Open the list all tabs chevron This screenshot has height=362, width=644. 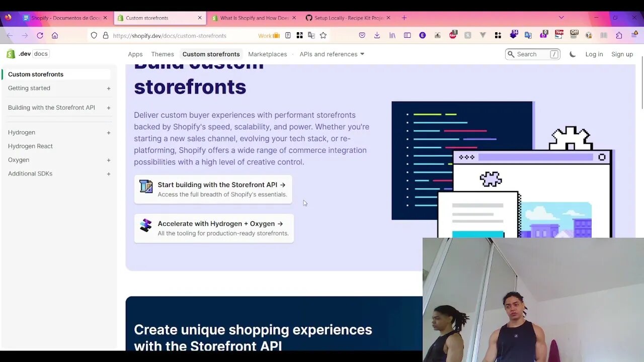tap(561, 18)
